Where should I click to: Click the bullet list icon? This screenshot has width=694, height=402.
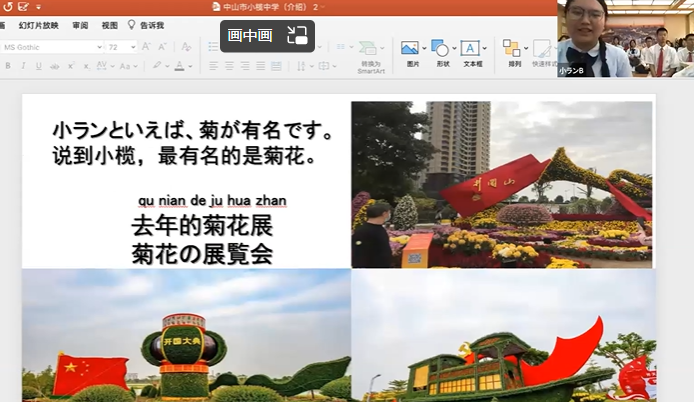213,46
